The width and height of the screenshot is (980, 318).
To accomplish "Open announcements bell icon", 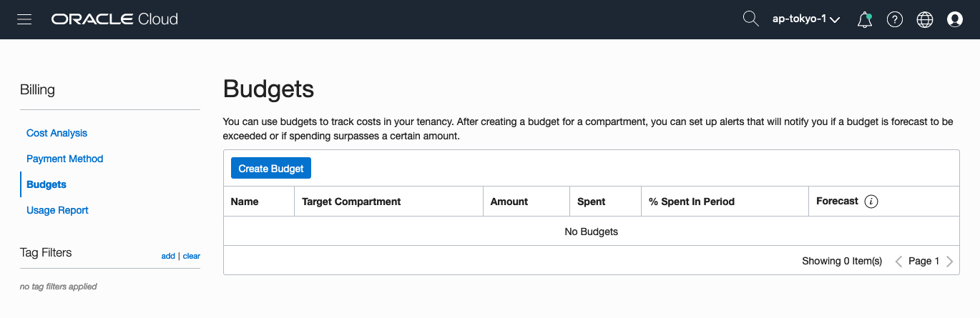I will 865,19.
